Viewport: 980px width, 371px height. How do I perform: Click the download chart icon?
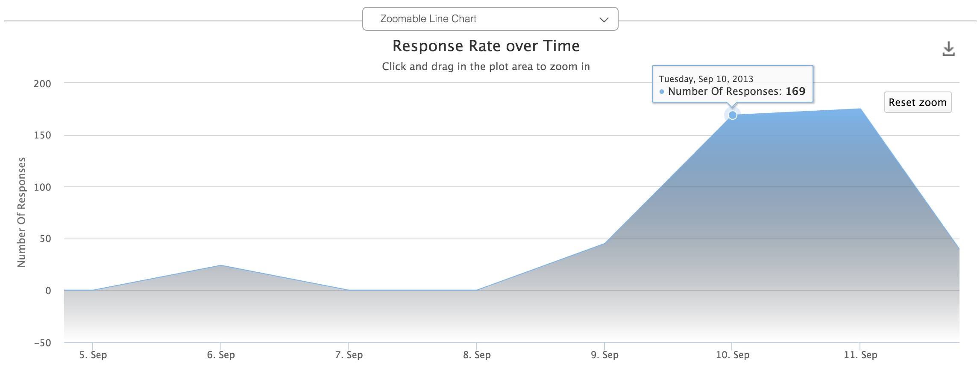(x=948, y=49)
